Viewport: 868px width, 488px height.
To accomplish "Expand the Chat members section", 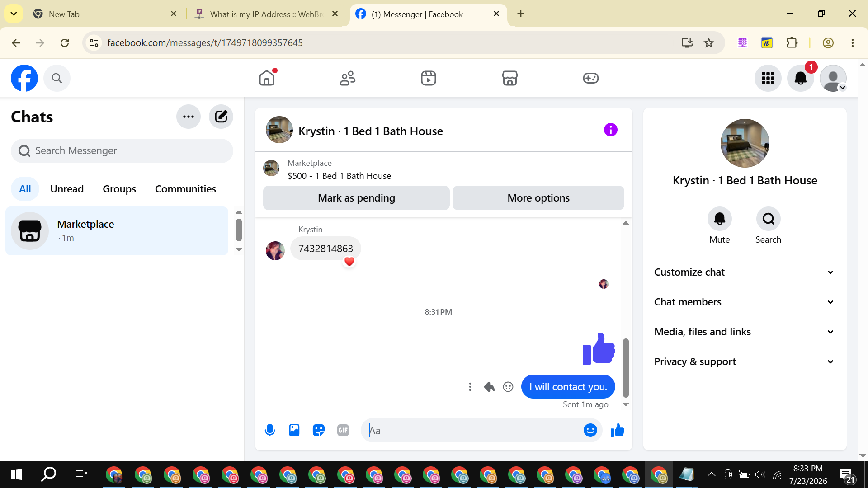I will coord(745,302).
